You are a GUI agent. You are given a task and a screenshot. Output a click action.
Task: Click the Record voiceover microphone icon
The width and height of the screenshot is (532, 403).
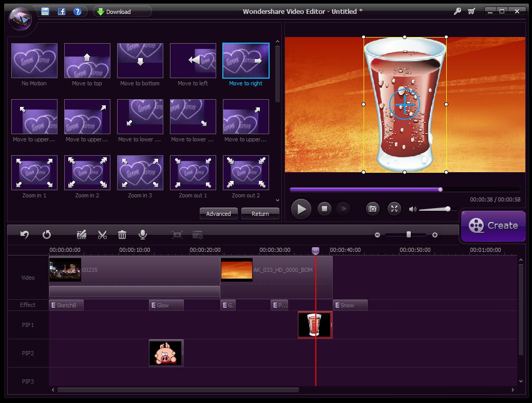[143, 234]
